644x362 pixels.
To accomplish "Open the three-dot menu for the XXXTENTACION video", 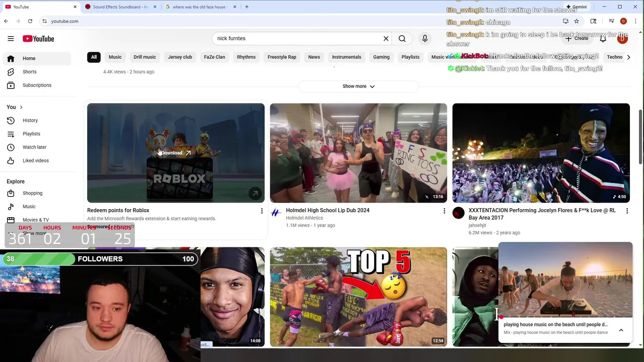I will click(x=627, y=211).
